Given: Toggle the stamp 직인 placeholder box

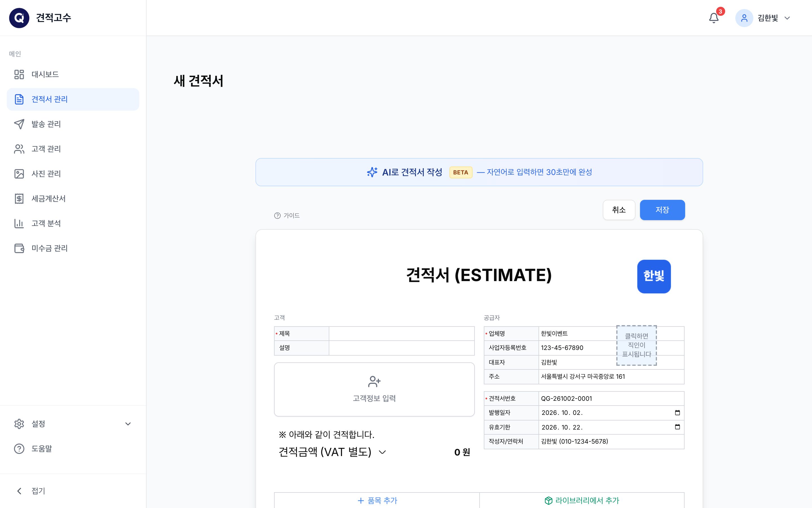Looking at the screenshot, I should click(x=636, y=345).
